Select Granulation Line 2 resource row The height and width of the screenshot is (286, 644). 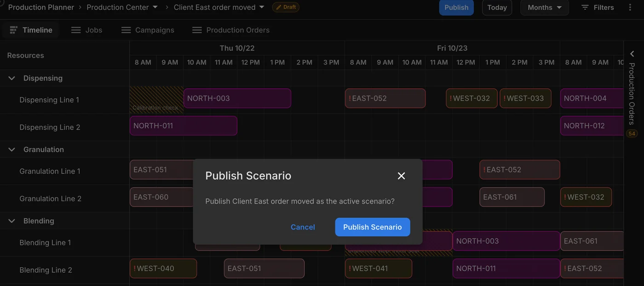point(64,199)
